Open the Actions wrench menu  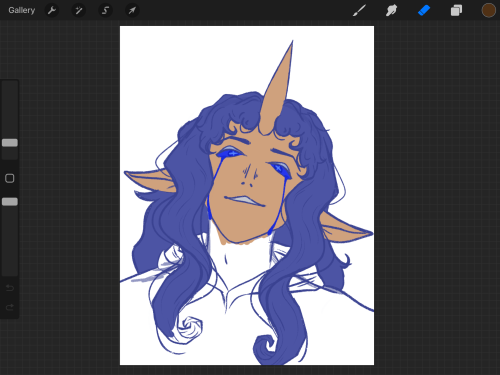click(x=52, y=10)
